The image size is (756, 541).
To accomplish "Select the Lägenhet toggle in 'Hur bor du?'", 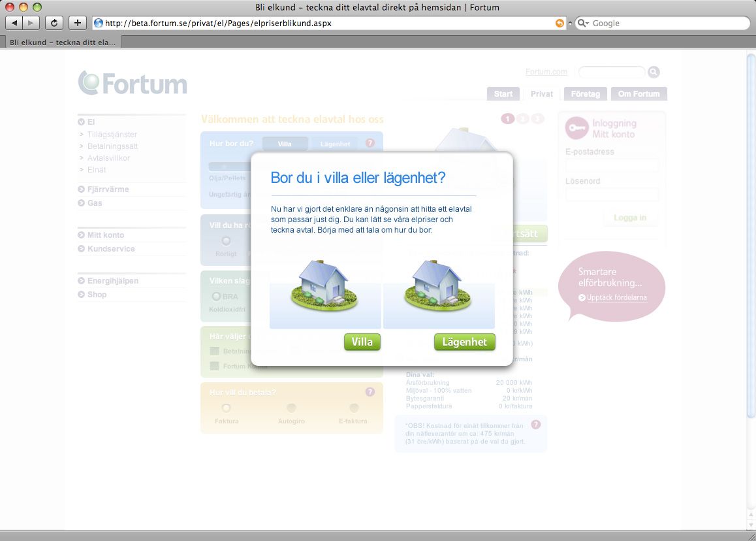I will click(x=335, y=144).
